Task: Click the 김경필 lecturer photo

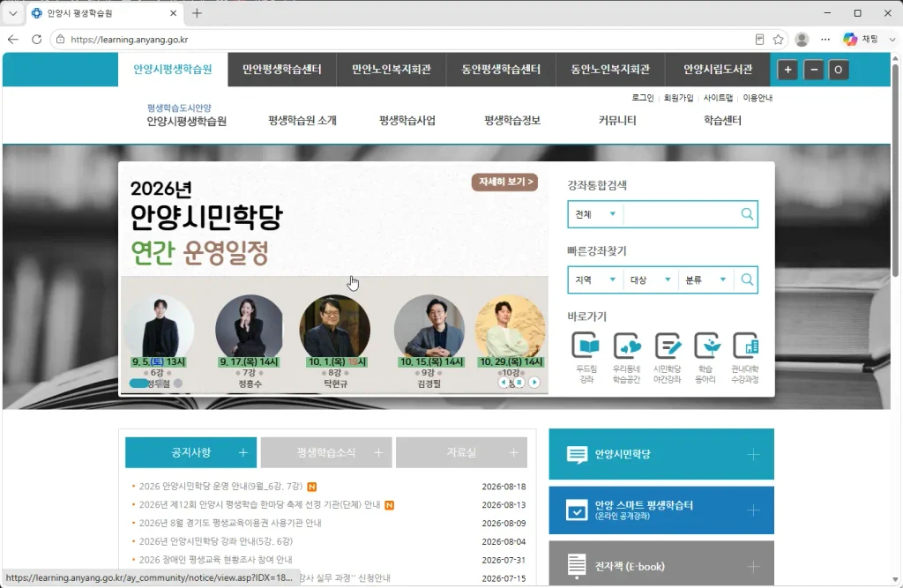Action: click(429, 326)
